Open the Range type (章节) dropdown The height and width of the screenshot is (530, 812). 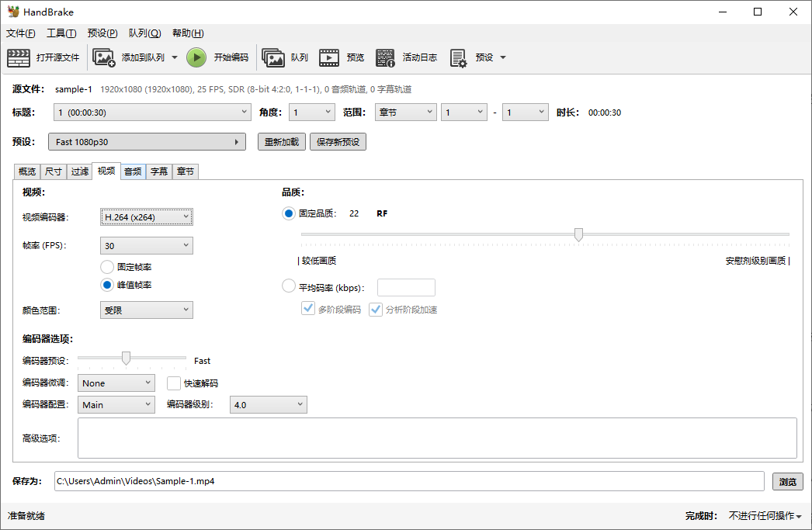[405, 113]
